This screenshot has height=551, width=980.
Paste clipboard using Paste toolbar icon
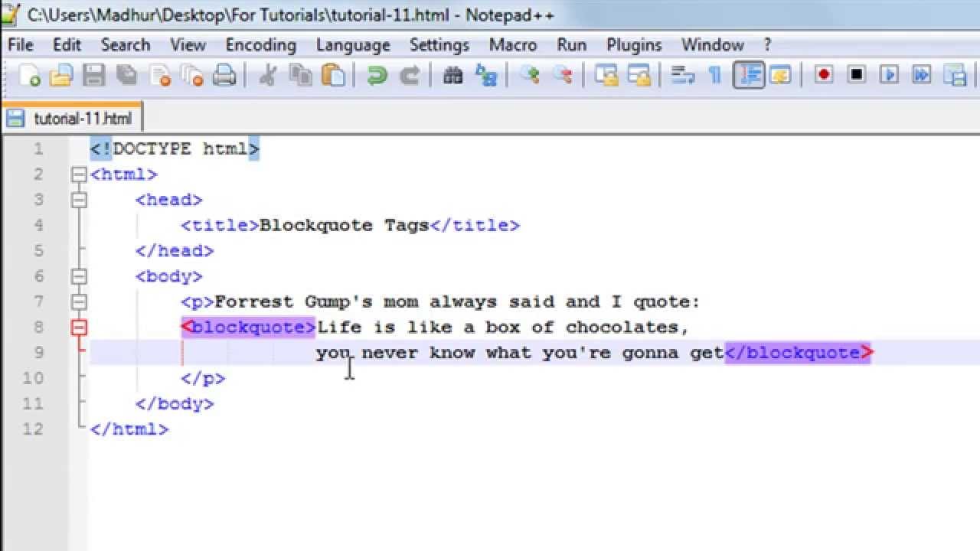333,75
